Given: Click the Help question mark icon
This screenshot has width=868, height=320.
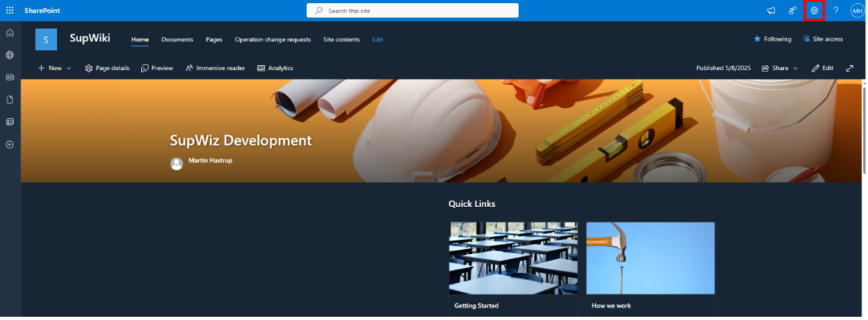Looking at the screenshot, I should coord(836,10).
